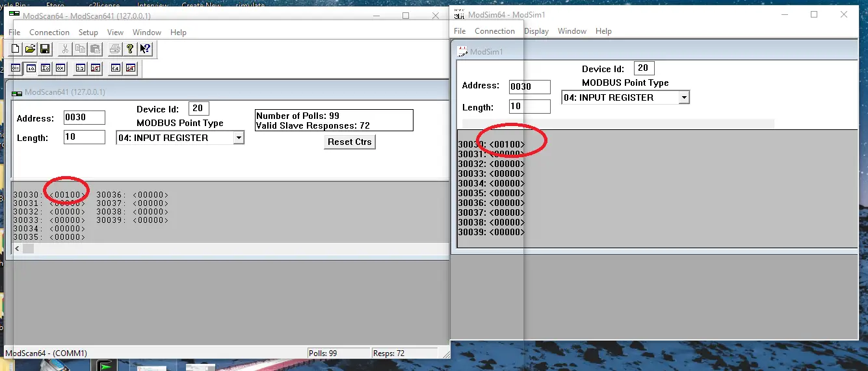Maximize the ModSim64 window
The height and width of the screenshot is (371, 868).
tap(814, 14)
